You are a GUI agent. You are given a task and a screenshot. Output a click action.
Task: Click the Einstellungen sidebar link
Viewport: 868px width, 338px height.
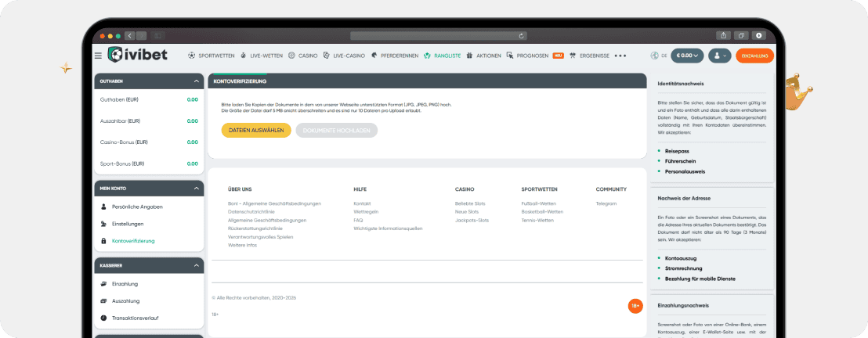click(x=128, y=224)
